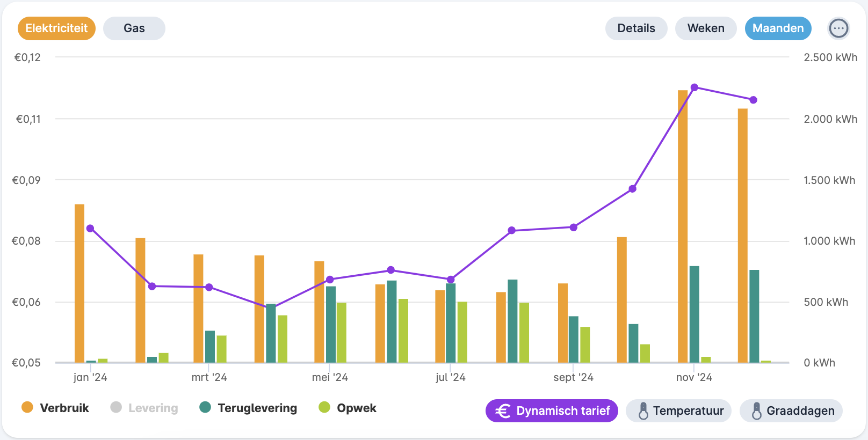The image size is (868, 440).
Task: Select the Elektriciteit tab
Action: pos(56,28)
